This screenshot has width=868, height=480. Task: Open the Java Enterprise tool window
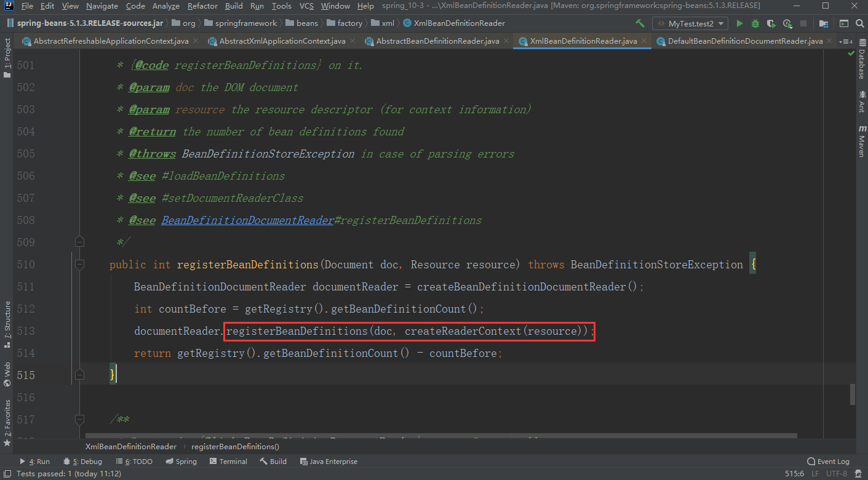[x=328, y=462]
